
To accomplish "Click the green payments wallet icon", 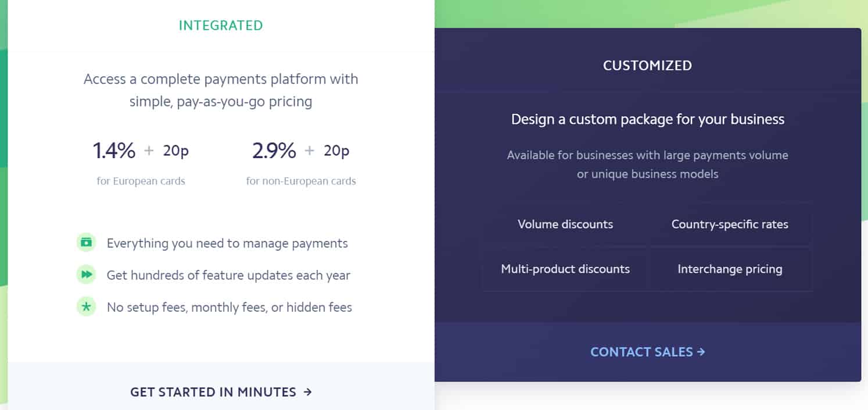I will coord(86,243).
